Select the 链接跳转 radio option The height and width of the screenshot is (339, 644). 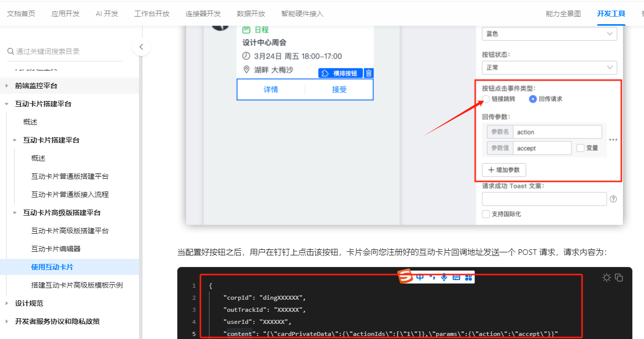point(486,99)
